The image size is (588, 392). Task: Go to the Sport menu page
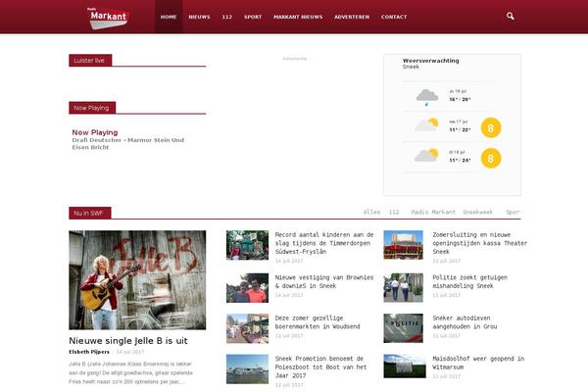[253, 17]
